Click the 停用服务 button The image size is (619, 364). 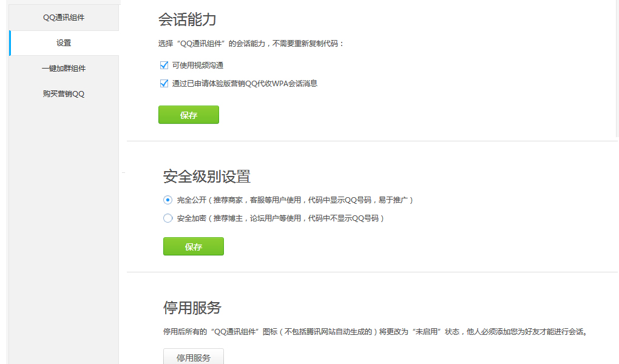pyautogui.click(x=192, y=357)
